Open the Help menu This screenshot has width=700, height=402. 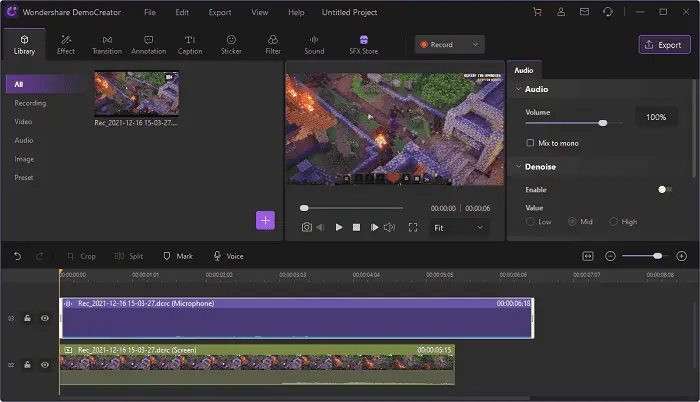(x=296, y=13)
